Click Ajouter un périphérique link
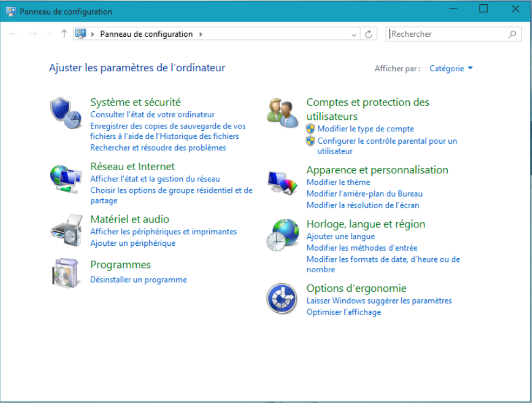The height and width of the screenshot is (403, 532). [132, 243]
